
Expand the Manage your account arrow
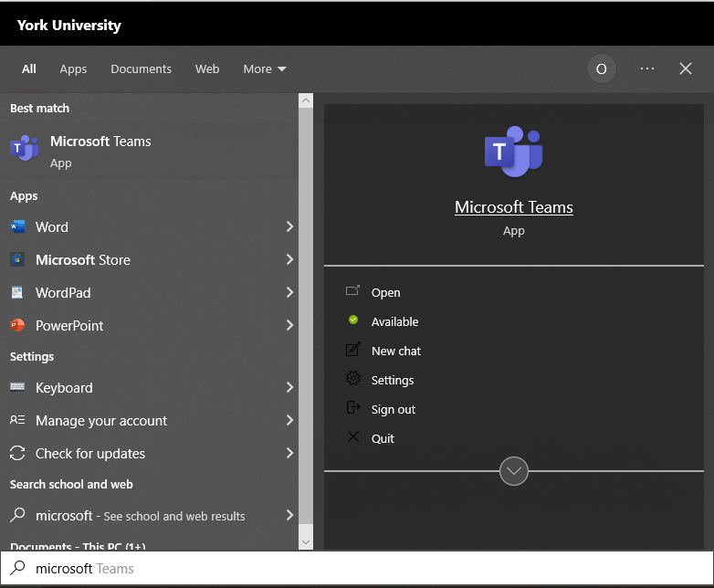coord(289,420)
